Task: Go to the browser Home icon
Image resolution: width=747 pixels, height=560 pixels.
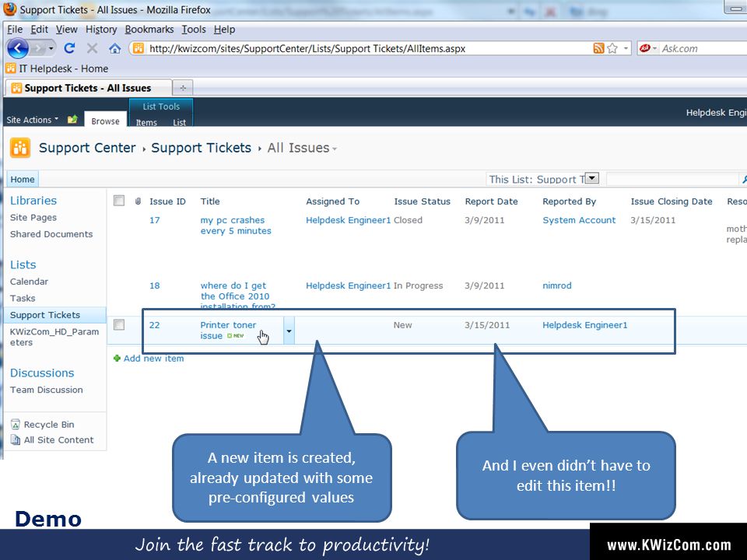Action: [115, 48]
